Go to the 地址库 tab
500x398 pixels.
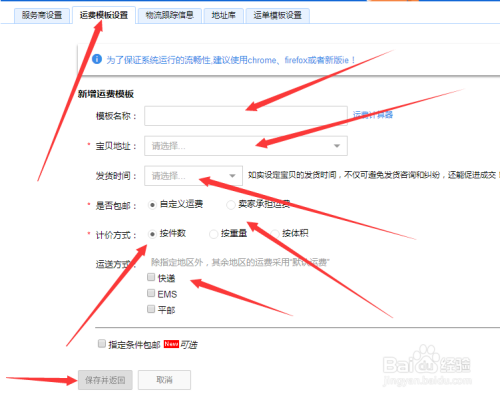[x=223, y=15]
